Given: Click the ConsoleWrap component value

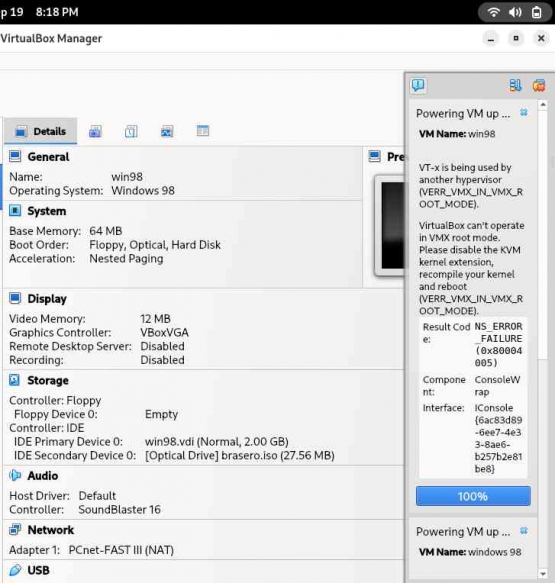Looking at the screenshot, I should point(497,386).
